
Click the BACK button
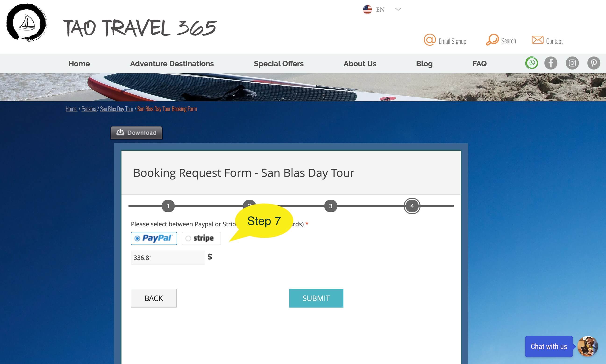coord(153,298)
